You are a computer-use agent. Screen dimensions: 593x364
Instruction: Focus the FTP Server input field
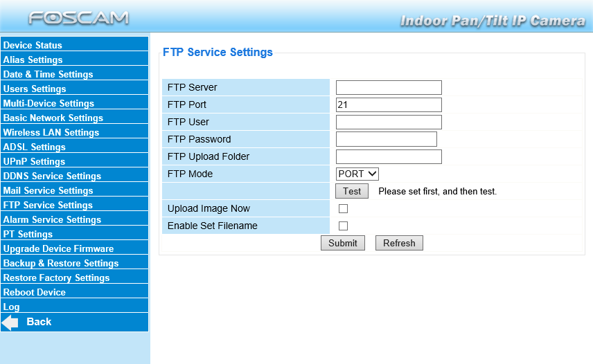(x=389, y=87)
